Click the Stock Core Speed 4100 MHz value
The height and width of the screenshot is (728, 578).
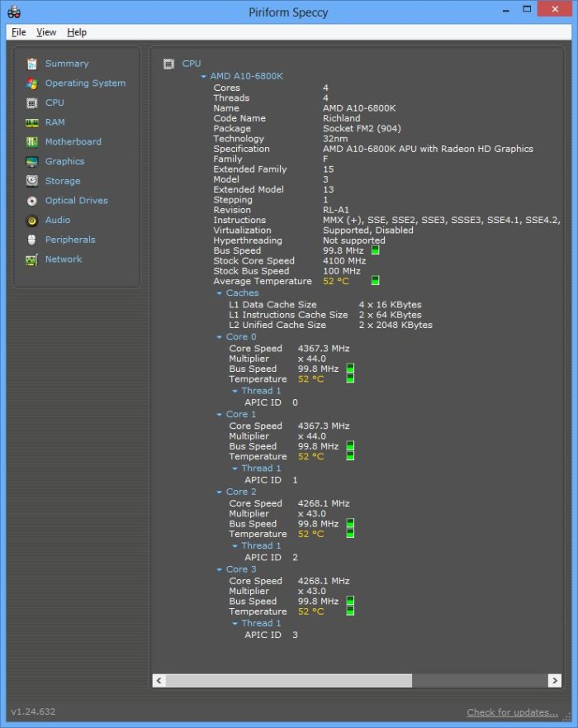click(344, 261)
